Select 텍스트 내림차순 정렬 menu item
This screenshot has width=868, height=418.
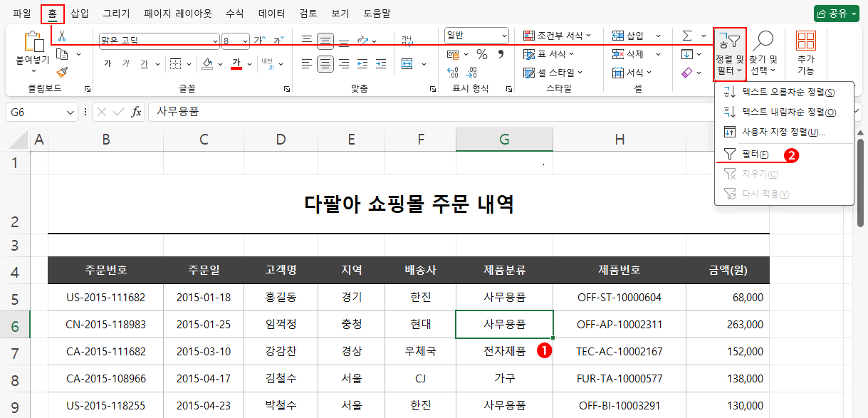click(x=784, y=112)
